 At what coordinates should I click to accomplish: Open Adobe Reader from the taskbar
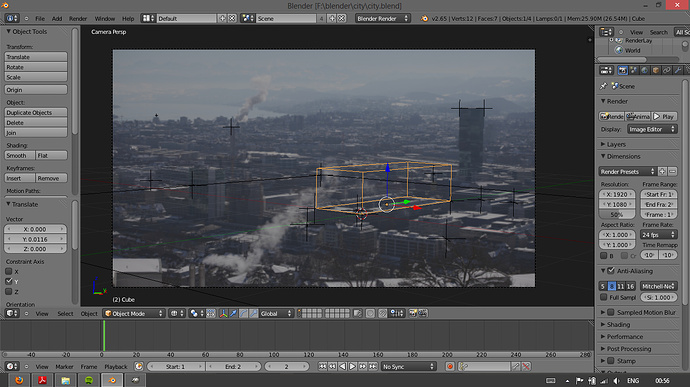[42, 380]
